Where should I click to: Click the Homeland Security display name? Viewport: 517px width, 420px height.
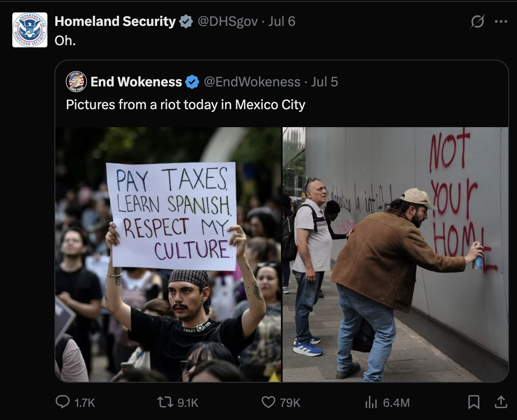[115, 21]
